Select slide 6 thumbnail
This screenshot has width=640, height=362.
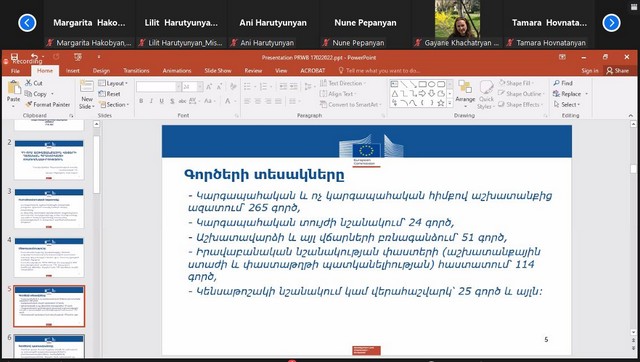pos(49,346)
